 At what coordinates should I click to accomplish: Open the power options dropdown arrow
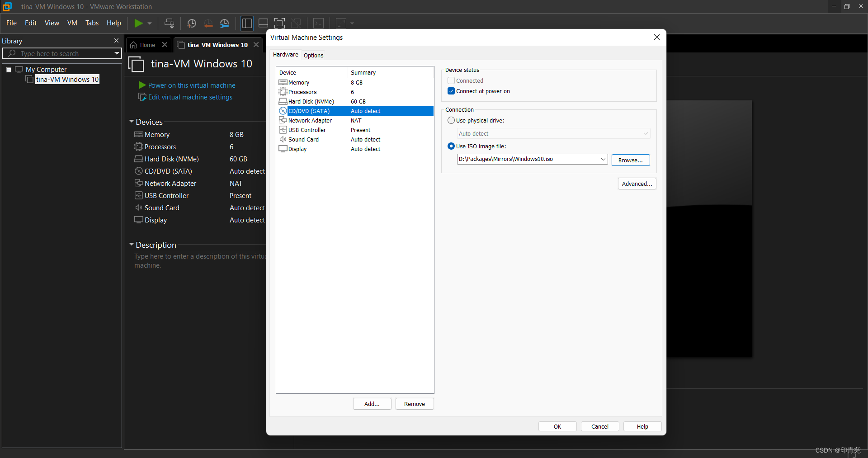coord(150,23)
